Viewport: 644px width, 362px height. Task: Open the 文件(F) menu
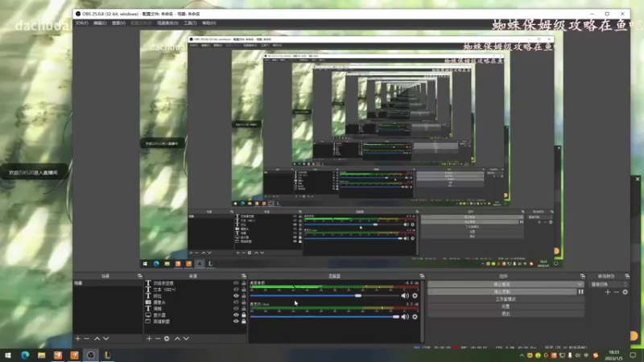[82, 23]
